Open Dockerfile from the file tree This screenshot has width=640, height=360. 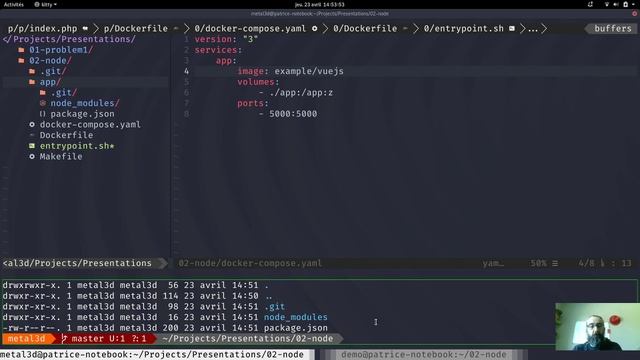(66, 135)
